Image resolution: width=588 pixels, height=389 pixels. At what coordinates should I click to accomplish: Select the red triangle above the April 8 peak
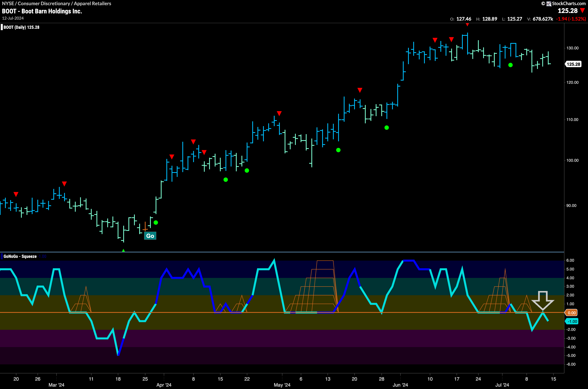pyautogui.click(x=193, y=142)
